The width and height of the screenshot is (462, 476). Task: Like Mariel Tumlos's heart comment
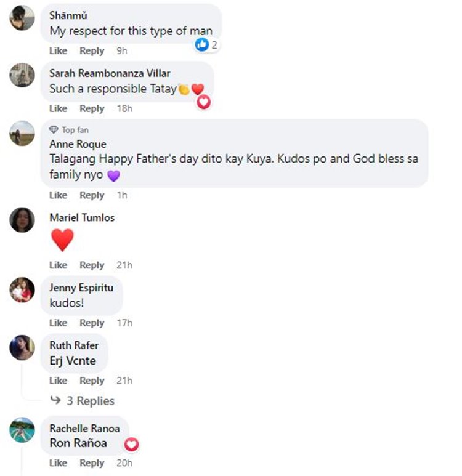58,265
